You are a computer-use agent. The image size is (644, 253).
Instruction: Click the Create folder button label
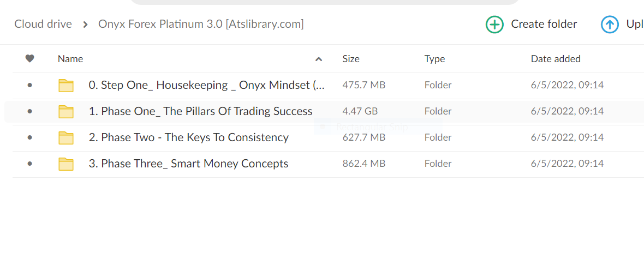point(544,24)
